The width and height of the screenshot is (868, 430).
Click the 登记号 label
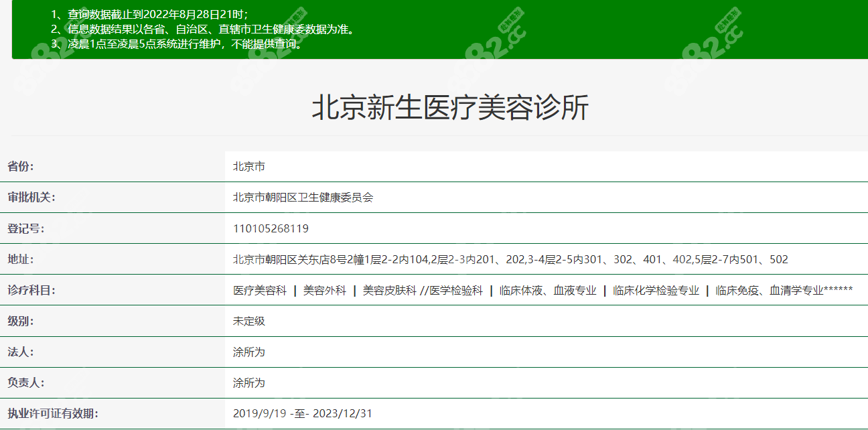click(x=25, y=228)
